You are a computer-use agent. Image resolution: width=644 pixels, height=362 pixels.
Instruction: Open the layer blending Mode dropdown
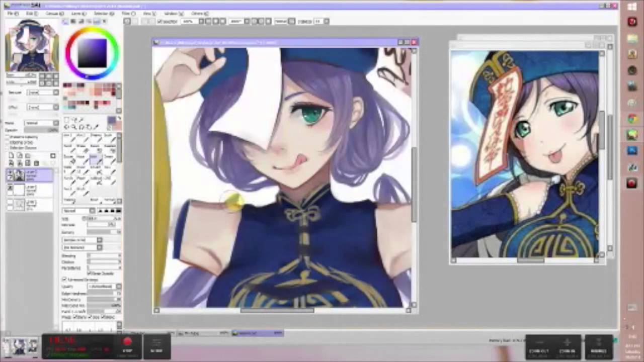coord(43,123)
